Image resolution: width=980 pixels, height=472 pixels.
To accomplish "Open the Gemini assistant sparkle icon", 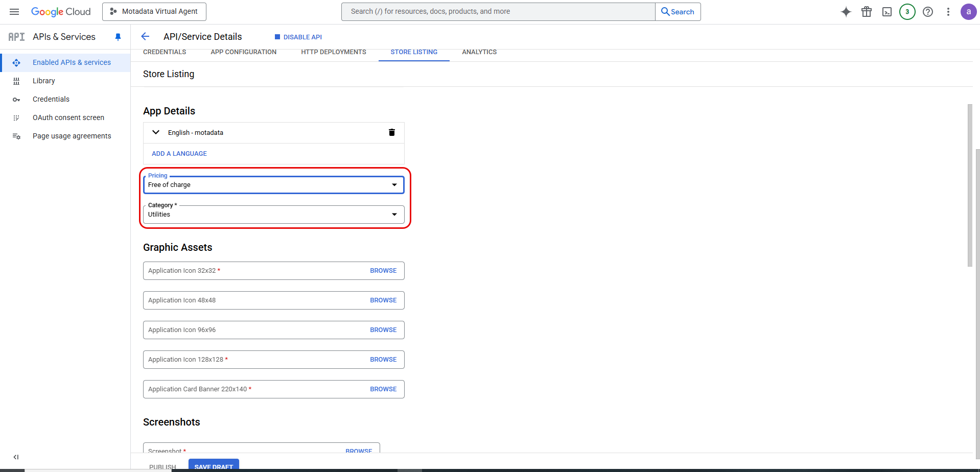I will point(846,11).
